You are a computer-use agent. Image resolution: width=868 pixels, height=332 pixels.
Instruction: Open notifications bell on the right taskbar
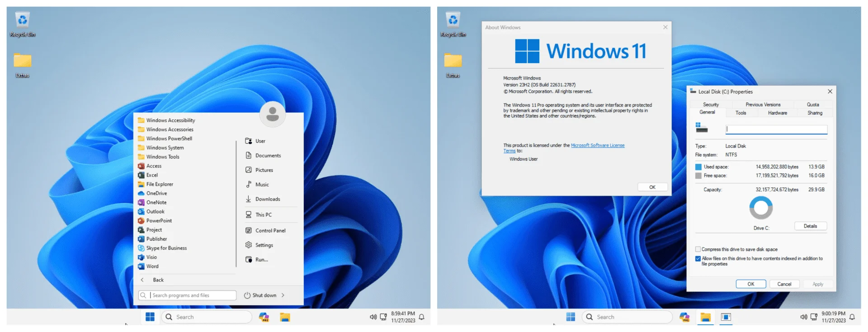click(x=852, y=317)
